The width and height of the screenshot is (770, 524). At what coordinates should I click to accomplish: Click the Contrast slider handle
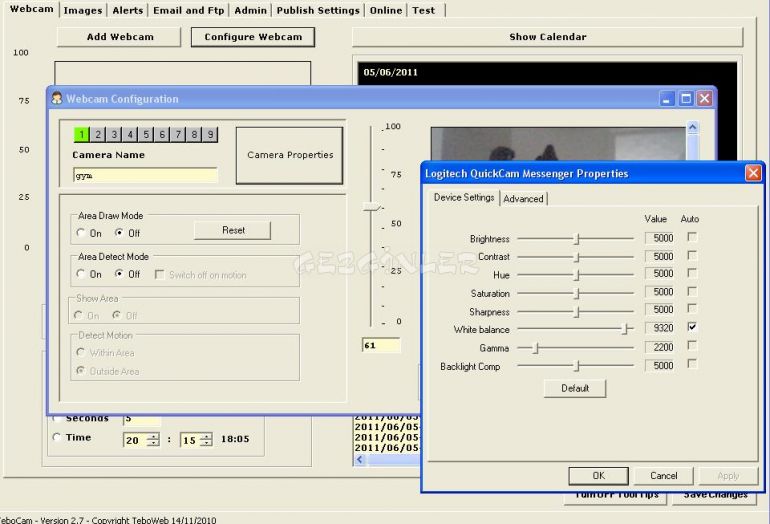tap(578, 257)
